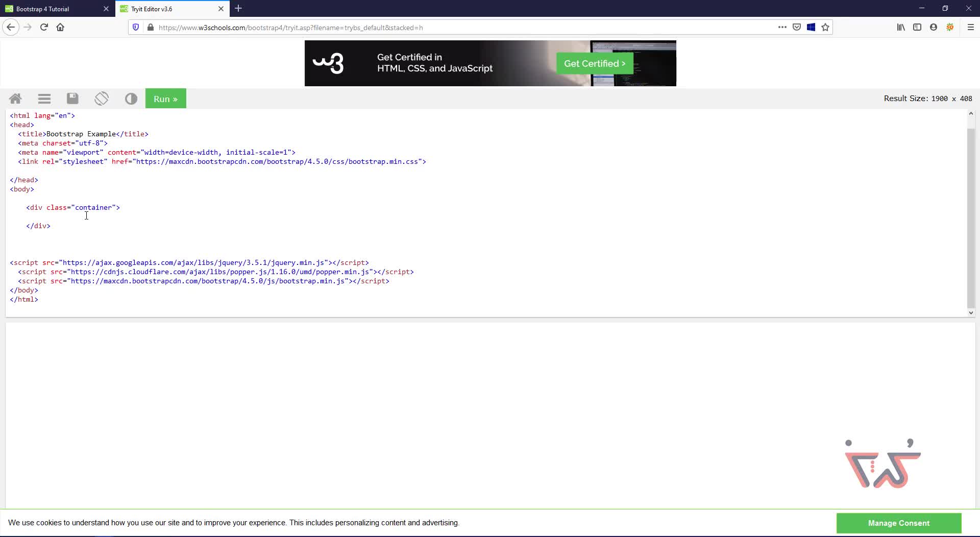The height and width of the screenshot is (537, 980).
Task: Save the code with the disk icon
Action: [72, 99]
